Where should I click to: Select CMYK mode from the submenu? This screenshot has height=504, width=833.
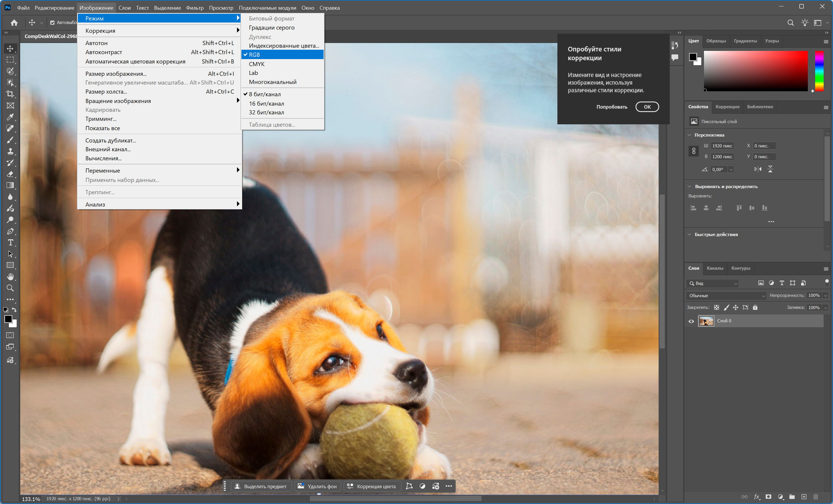pos(256,64)
